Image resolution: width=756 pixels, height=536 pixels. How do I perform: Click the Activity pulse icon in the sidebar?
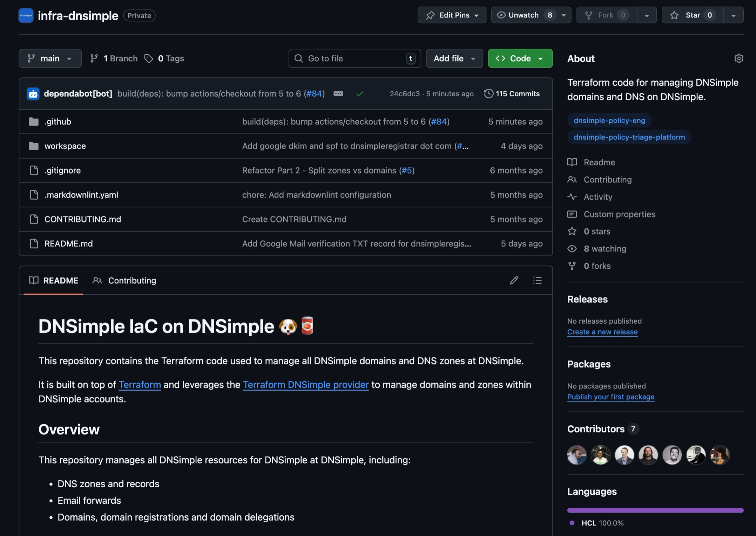click(x=572, y=197)
